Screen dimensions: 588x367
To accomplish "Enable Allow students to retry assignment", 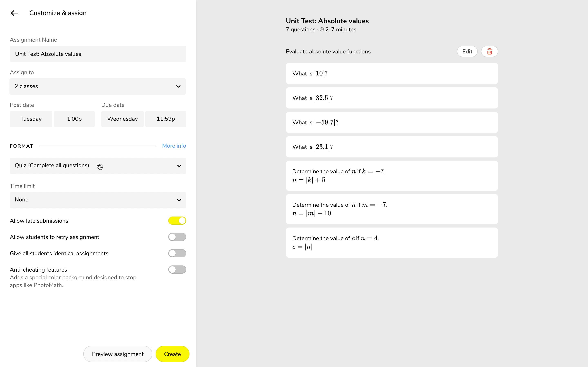I will click(x=177, y=237).
